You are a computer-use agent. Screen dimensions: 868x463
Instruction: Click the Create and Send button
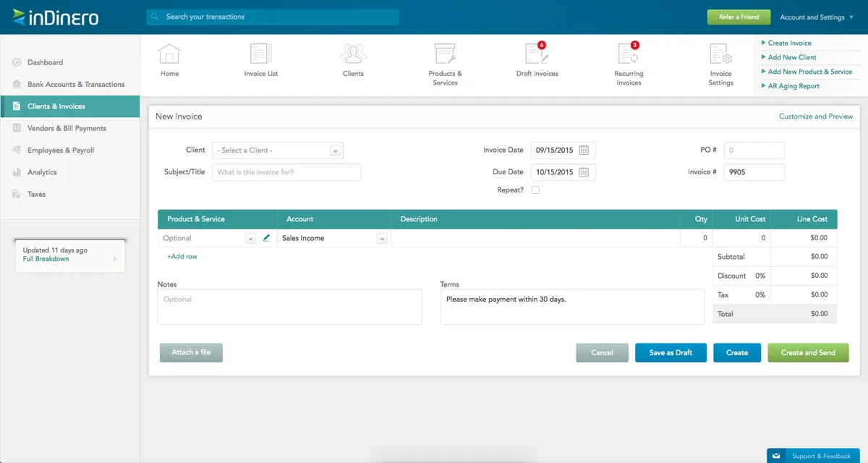click(808, 352)
